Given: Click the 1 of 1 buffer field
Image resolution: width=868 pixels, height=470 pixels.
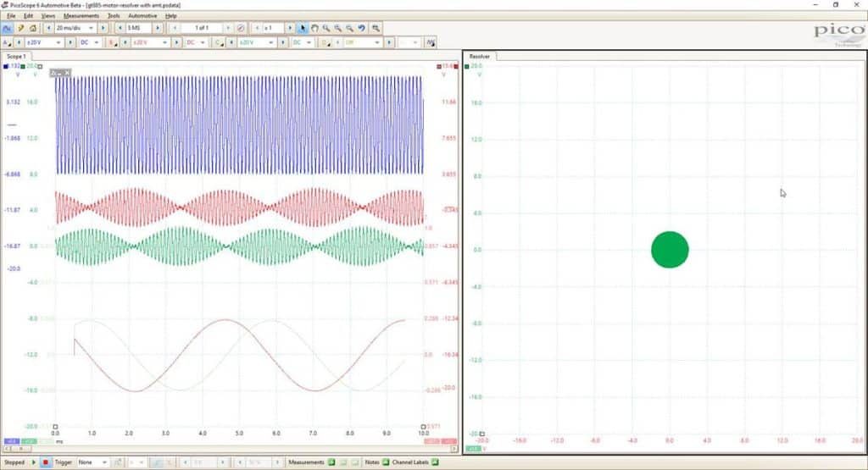Looking at the screenshot, I should 202,28.
